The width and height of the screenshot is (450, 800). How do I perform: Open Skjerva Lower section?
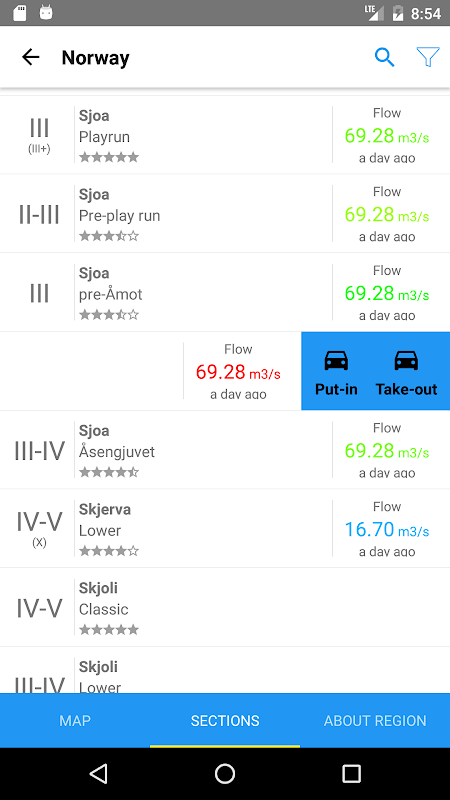click(225, 528)
